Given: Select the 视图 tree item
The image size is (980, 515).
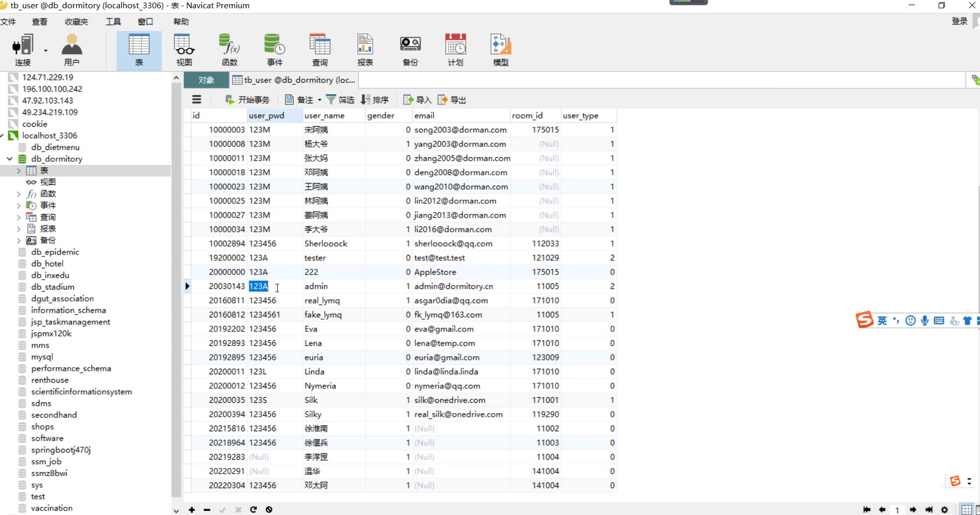Looking at the screenshot, I should pyautogui.click(x=48, y=182).
